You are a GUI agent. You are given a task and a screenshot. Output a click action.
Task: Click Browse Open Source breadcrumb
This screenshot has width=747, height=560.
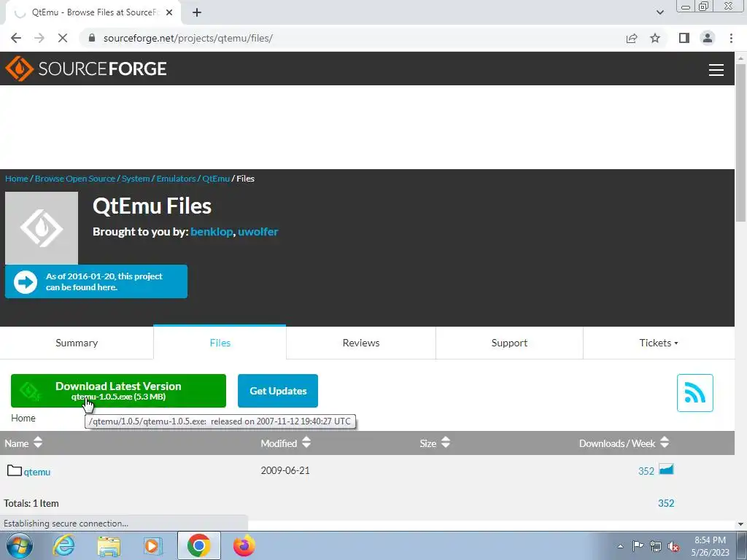tap(75, 179)
